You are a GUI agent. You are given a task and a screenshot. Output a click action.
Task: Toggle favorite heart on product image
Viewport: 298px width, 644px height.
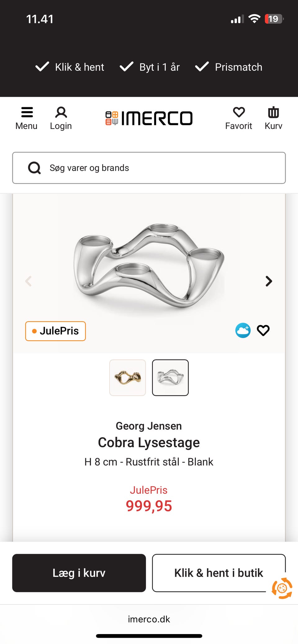(x=263, y=330)
